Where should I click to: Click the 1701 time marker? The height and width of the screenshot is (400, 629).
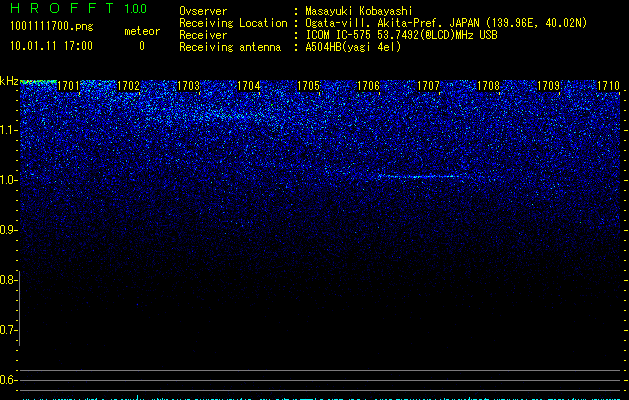click(69, 86)
